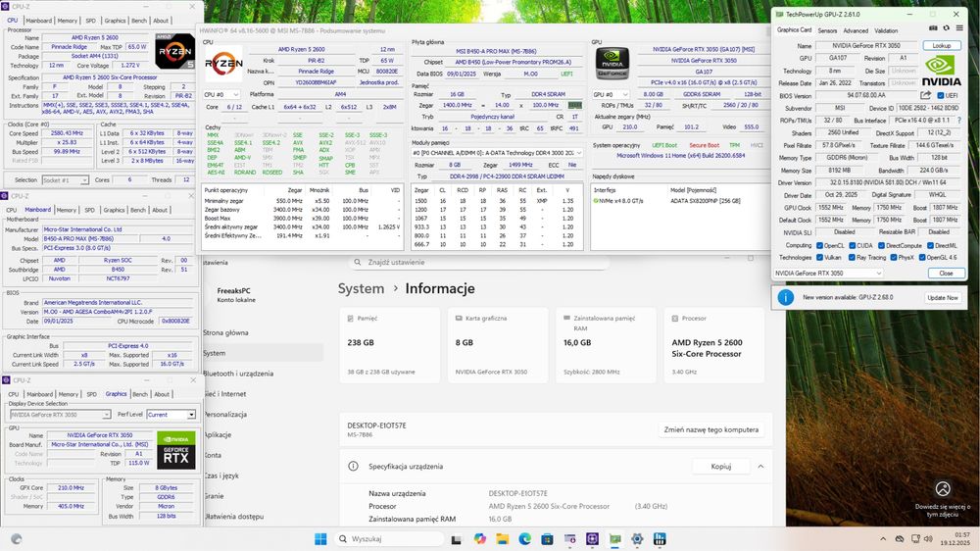Launch Copilot from the taskbar
980x551 pixels.
tap(479, 538)
